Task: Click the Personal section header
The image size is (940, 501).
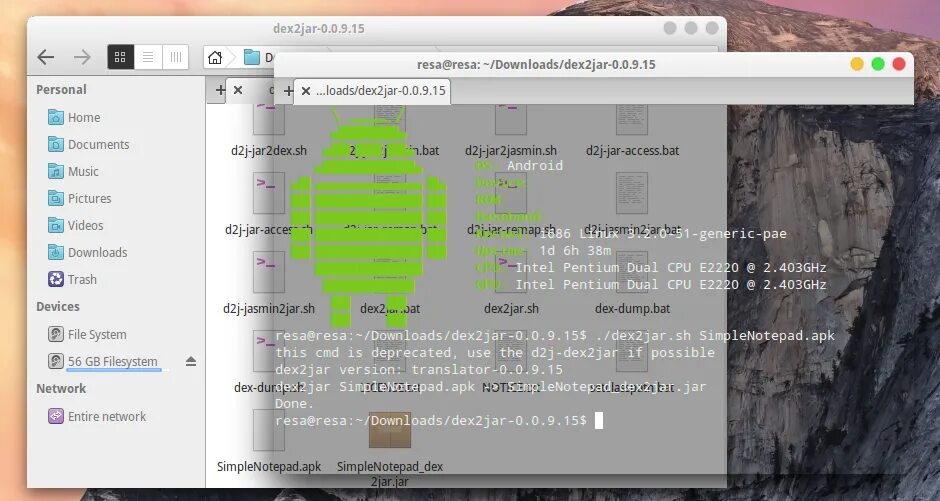Action: (x=61, y=90)
